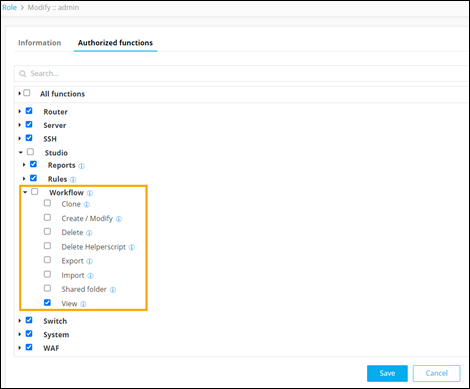Enable the Import checkbox
The height and width of the screenshot is (389, 470).
47,274
